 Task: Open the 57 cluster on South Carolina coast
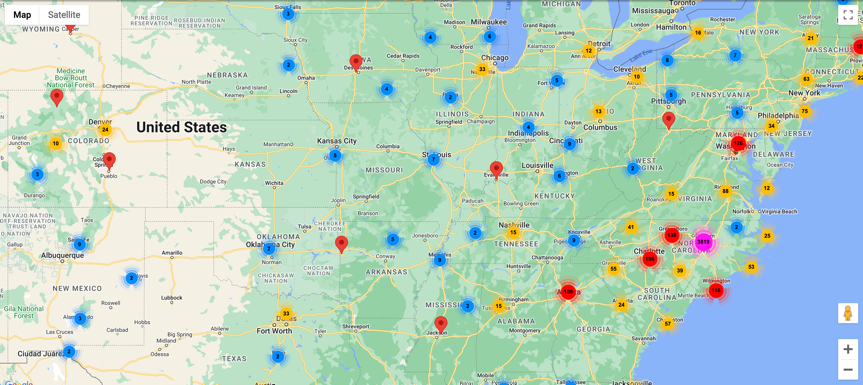[668, 324]
